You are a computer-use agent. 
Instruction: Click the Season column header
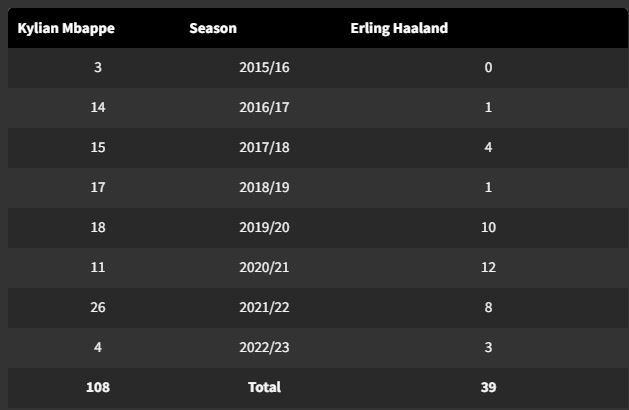(213, 28)
